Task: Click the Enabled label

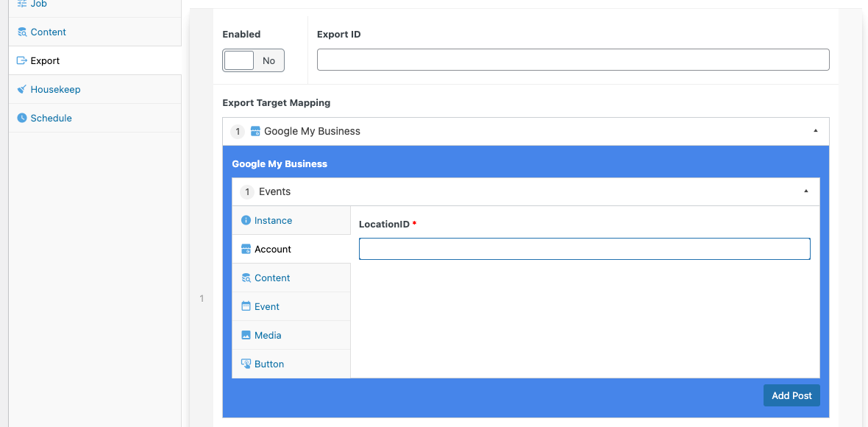Action: pos(241,35)
